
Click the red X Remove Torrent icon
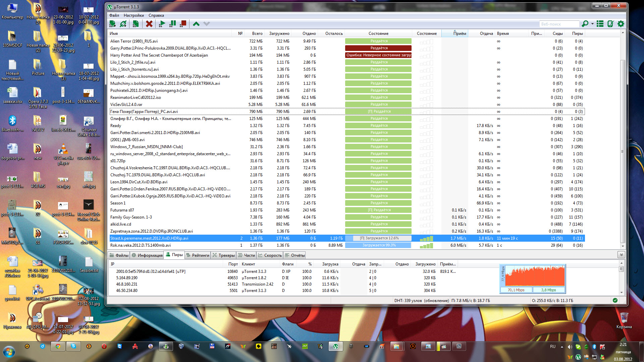[x=149, y=24]
